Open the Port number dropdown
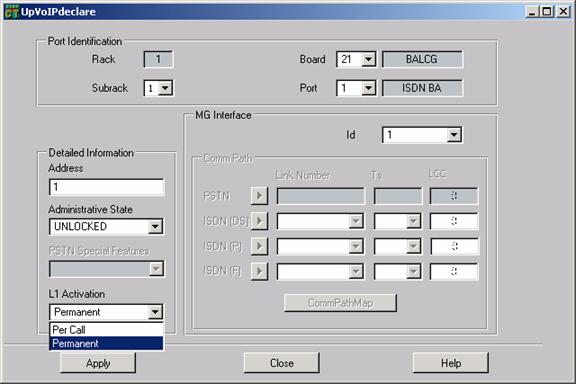 pyautogui.click(x=368, y=88)
